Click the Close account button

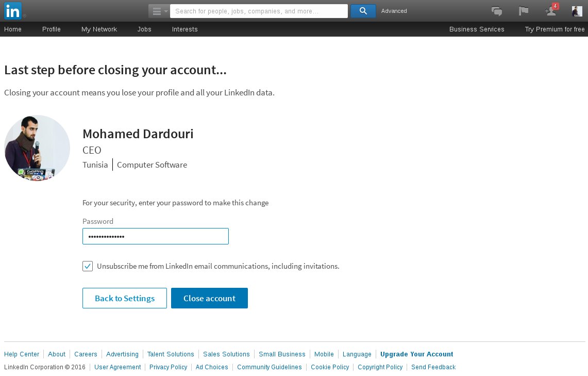[209, 298]
